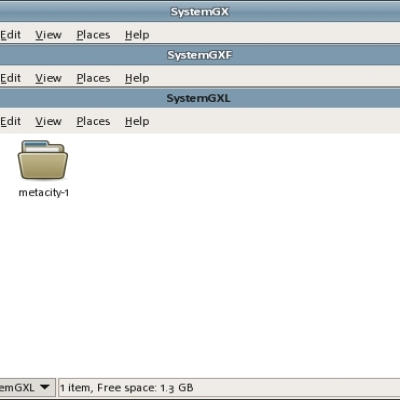
Task: Open the metacity-1 folder icon
Action: (x=43, y=160)
